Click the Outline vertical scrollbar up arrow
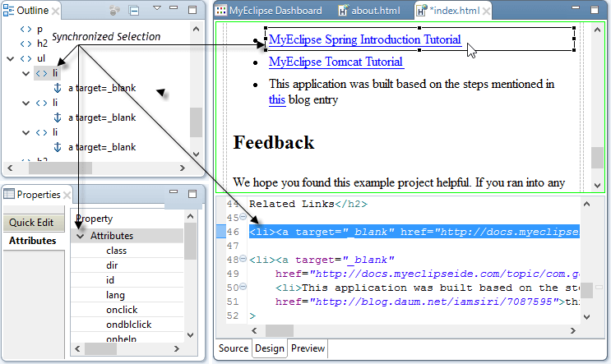The height and width of the screenshot is (364, 611). coord(196,29)
